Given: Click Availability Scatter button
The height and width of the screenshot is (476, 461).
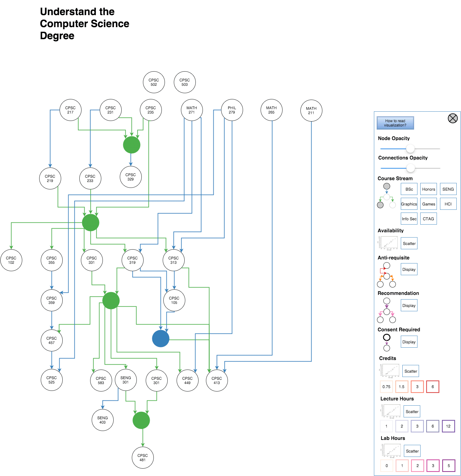Looking at the screenshot, I should pos(409,243).
